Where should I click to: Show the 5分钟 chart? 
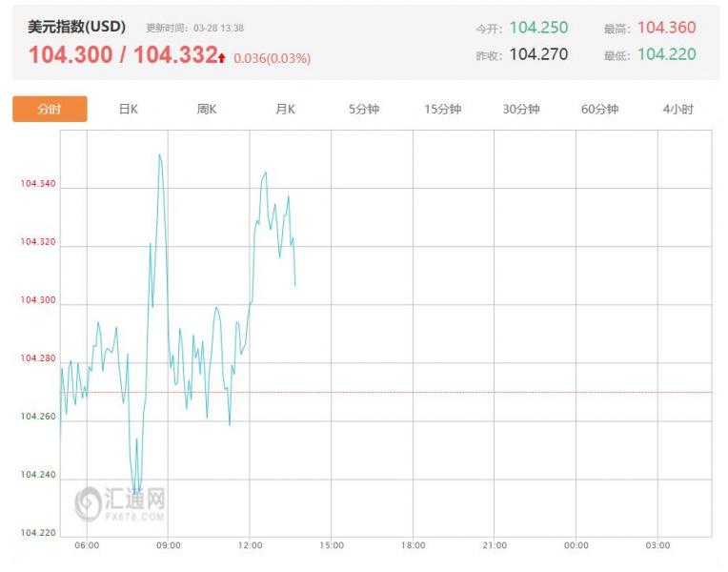coord(364,110)
